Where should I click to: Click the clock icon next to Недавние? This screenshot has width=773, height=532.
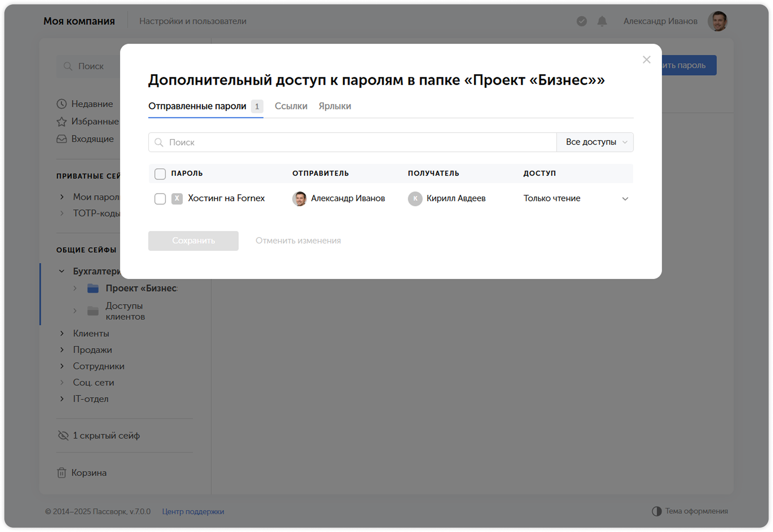click(62, 104)
